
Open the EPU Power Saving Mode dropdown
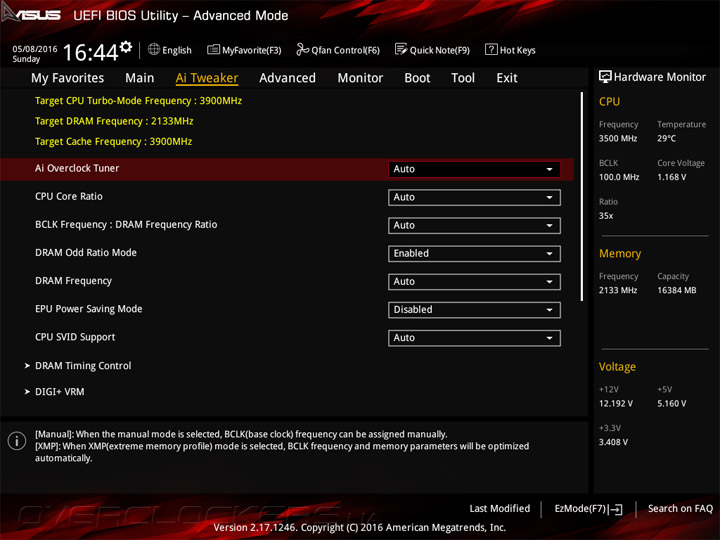(x=474, y=310)
